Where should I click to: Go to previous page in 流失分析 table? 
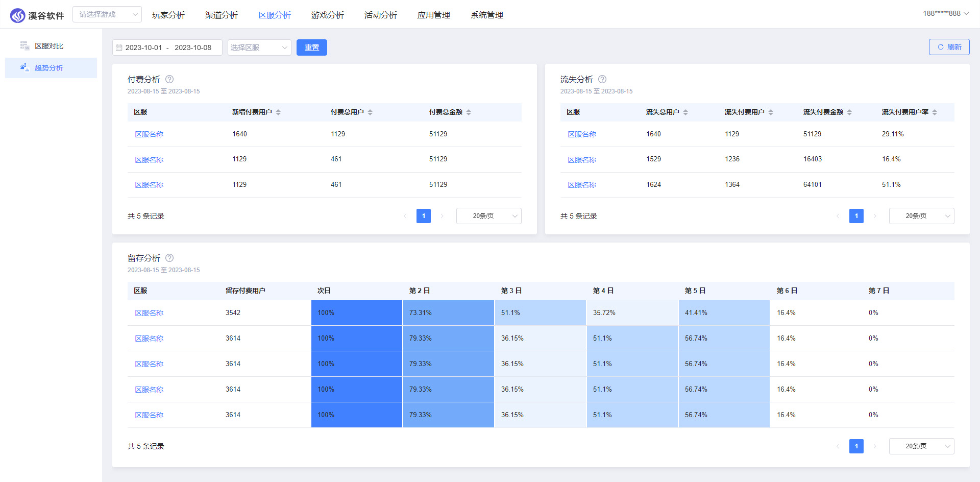click(x=838, y=216)
